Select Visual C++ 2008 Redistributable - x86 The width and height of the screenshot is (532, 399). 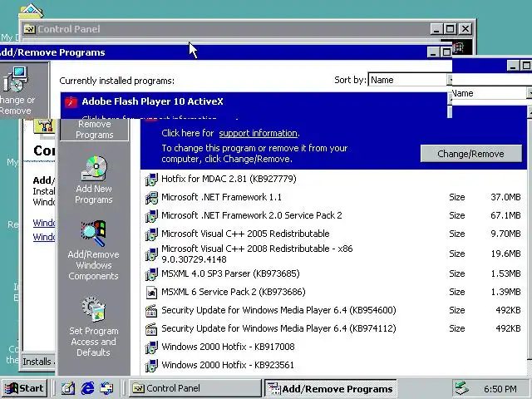334,254
